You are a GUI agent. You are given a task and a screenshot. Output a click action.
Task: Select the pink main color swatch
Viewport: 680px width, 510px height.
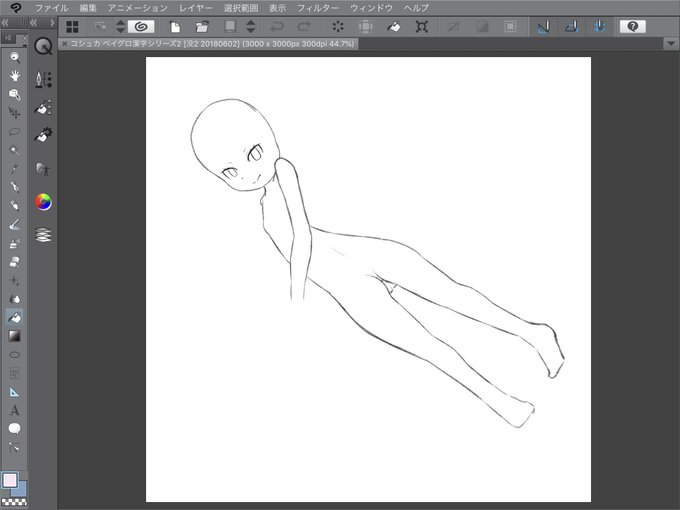pyautogui.click(x=10, y=480)
